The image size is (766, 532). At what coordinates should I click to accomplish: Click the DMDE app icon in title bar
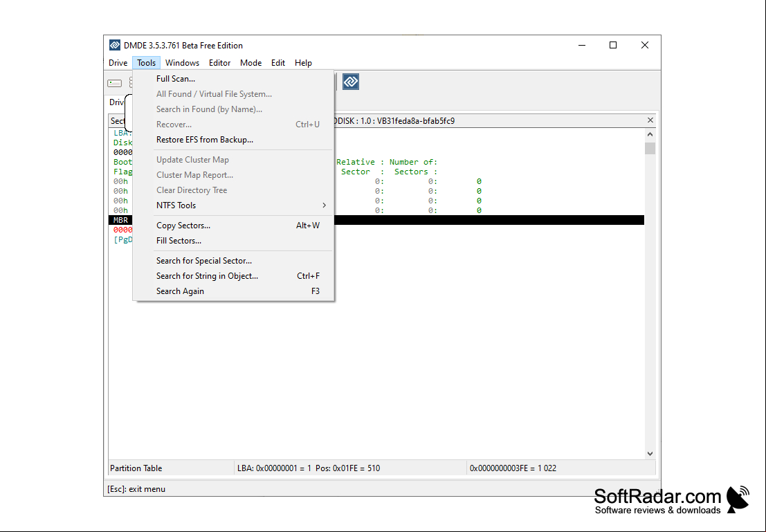pyautogui.click(x=114, y=46)
